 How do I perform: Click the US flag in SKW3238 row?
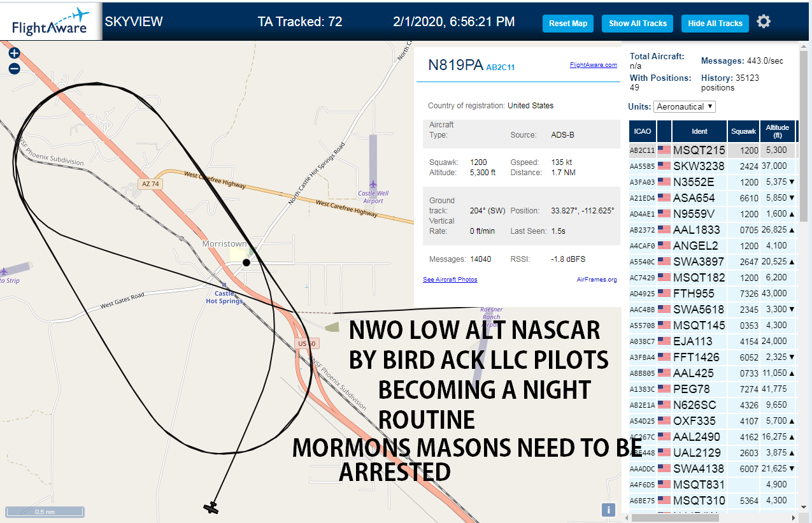tap(664, 166)
